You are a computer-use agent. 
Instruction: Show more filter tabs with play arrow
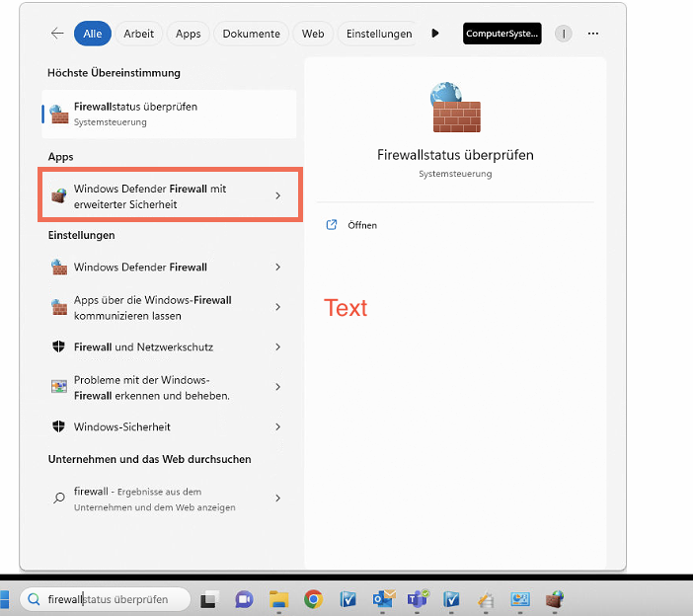(435, 34)
